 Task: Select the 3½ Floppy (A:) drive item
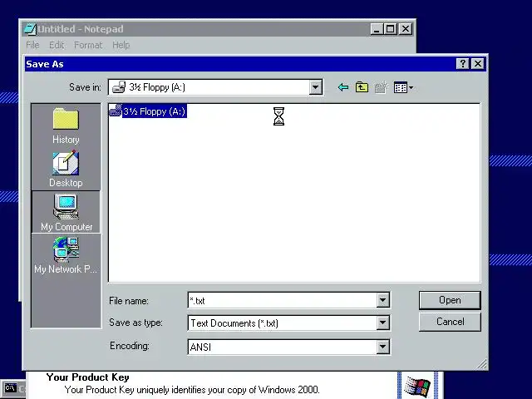148,111
